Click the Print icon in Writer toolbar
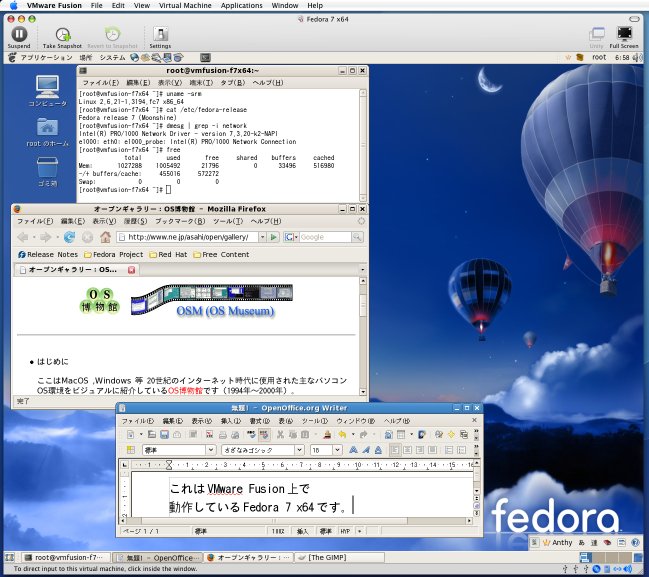The height and width of the screenshot is (577, 649). (223, 434)
